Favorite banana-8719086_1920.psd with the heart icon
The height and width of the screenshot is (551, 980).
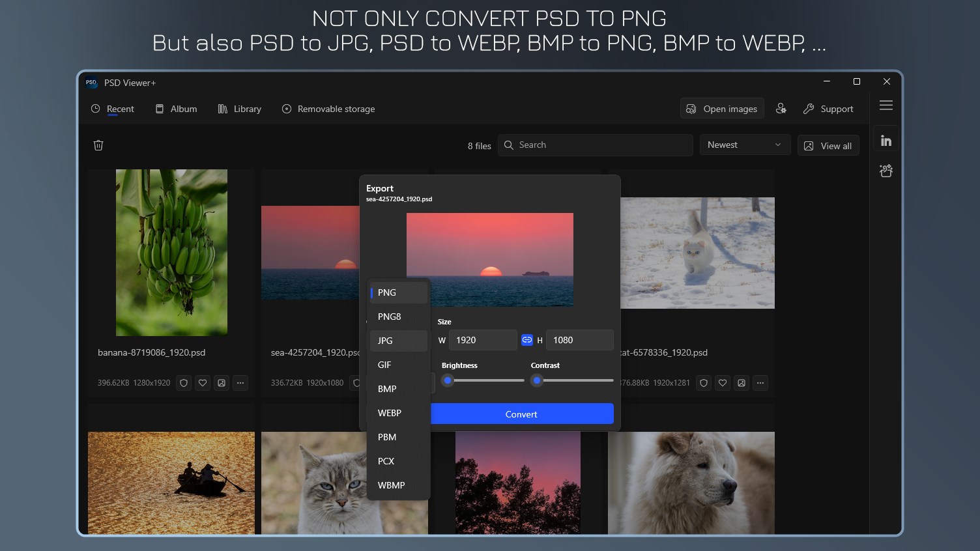coord(203,383)
